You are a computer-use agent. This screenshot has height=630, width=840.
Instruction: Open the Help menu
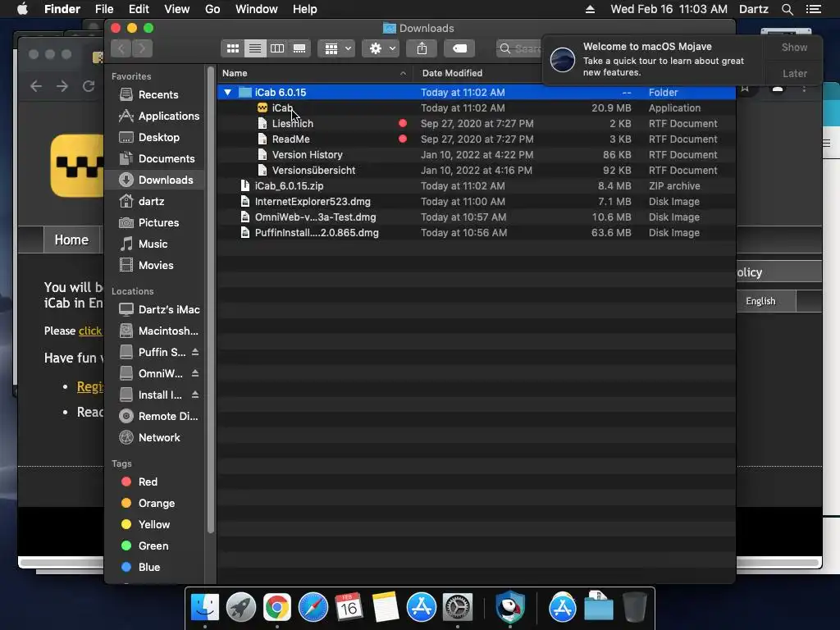click(x=304, y=9)
